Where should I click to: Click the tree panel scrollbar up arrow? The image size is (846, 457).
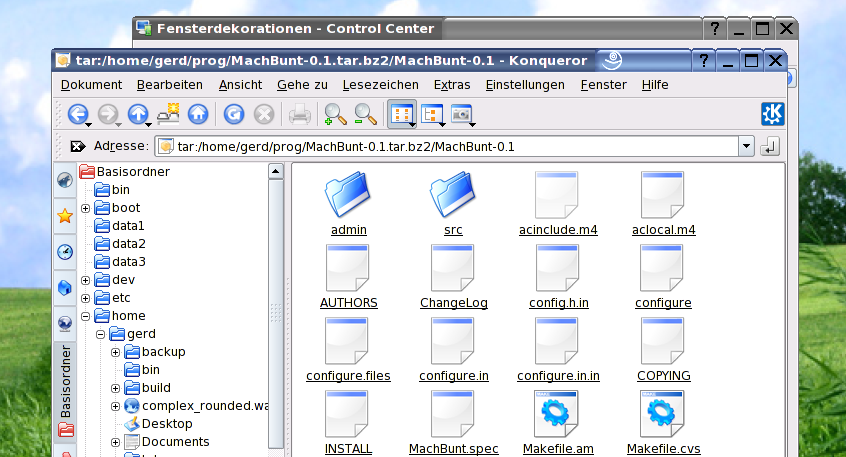pyautogui.click(x=276, y=172)
